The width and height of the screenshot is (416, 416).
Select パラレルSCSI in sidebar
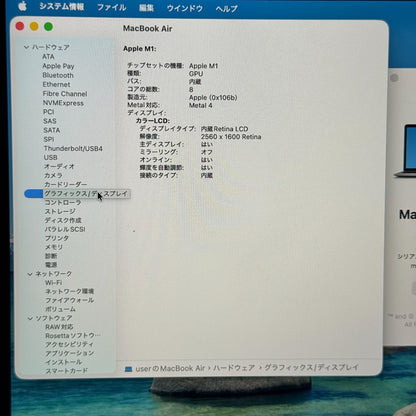[x=65, y=230]
